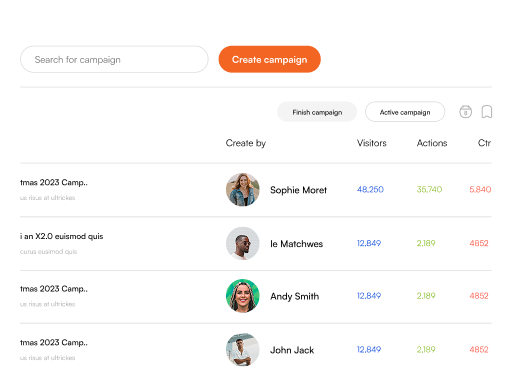
Task: Open the John Jack creator name
Action: tap(292, 350)
